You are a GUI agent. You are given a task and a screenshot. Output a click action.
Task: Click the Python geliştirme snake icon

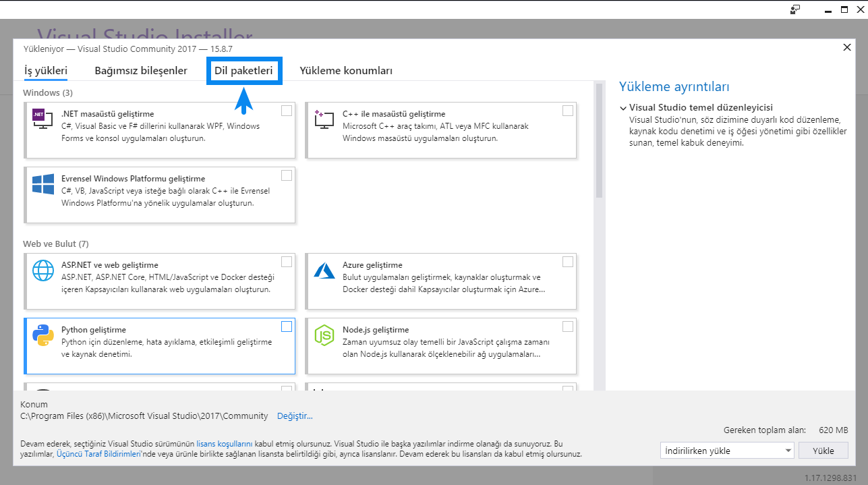[x=43, y=335]
